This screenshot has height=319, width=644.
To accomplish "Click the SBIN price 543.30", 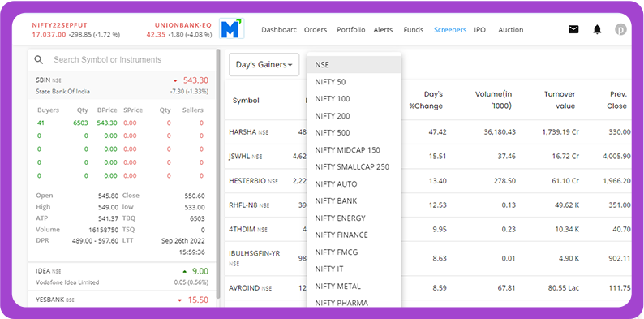I will pyautogui.click(x=195, y=80).
